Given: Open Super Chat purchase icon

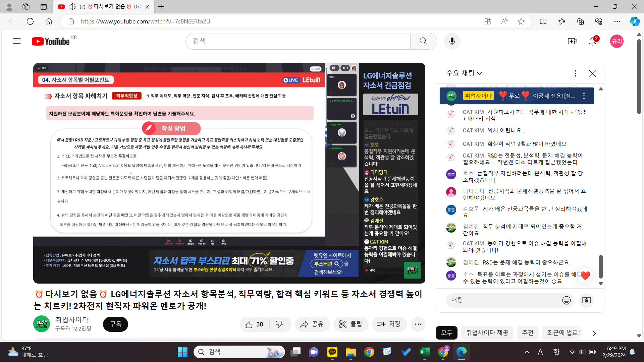Looking at the screenshot, I should pyautogui.click(x=586, y=300).
